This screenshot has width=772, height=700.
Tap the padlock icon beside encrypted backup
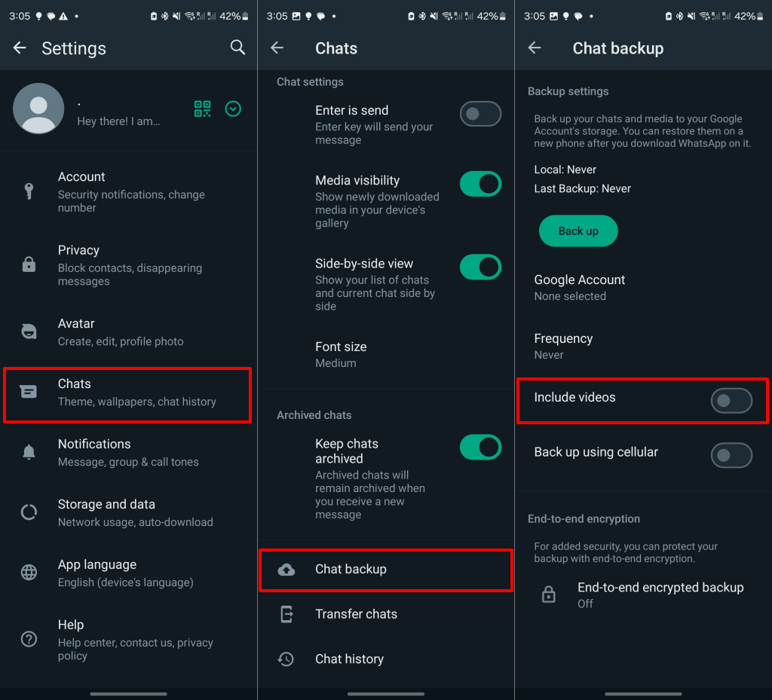(549, 595)
